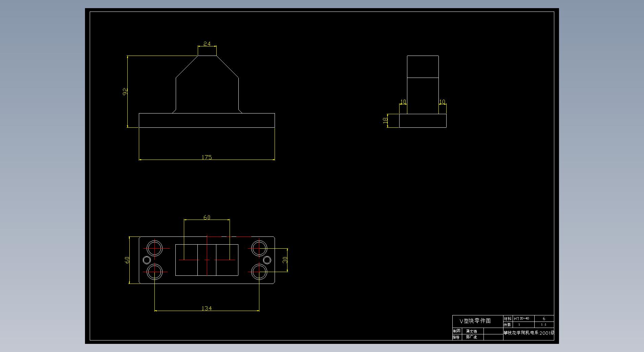
Task: Click the scale value 1:1
Action: pos(544,325)
